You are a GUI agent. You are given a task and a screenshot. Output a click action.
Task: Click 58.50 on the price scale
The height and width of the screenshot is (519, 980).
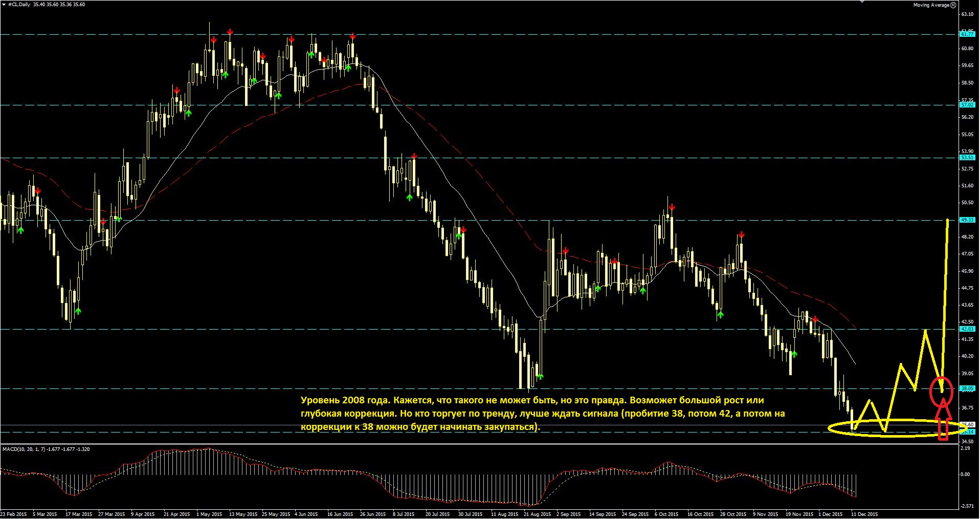[967, 83]
